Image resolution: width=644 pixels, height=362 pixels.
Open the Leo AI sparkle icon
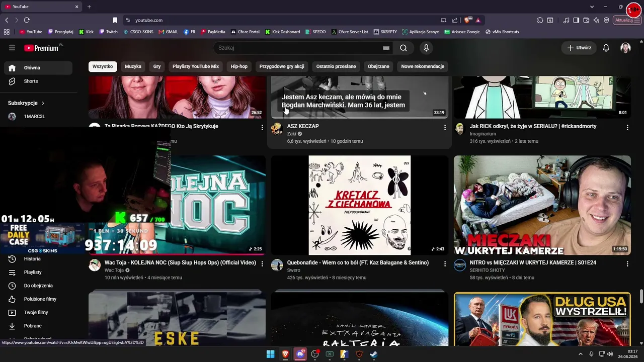[596, 20]
